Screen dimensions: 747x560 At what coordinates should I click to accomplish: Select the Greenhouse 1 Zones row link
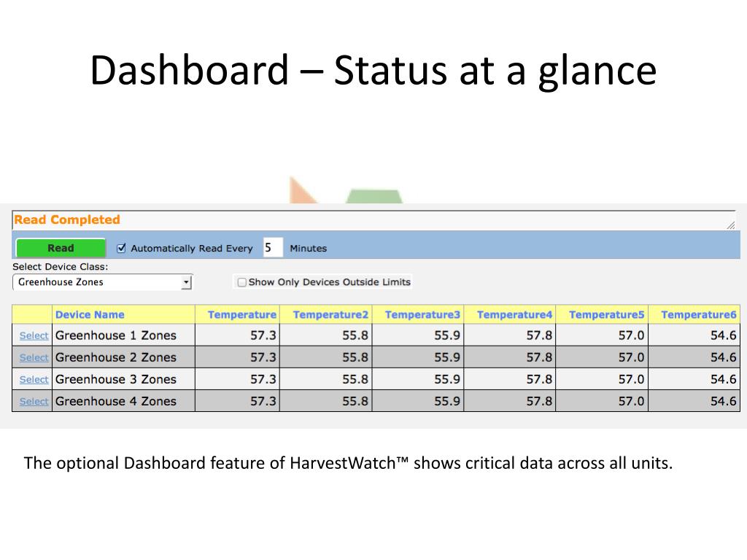pyautogui.click(x=34, y=335)
